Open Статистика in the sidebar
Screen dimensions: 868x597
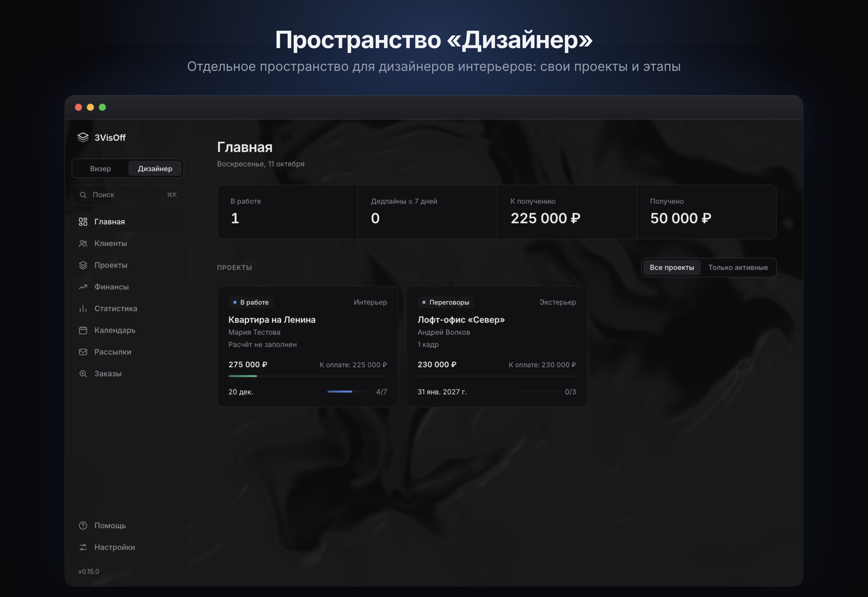(128, 309)
